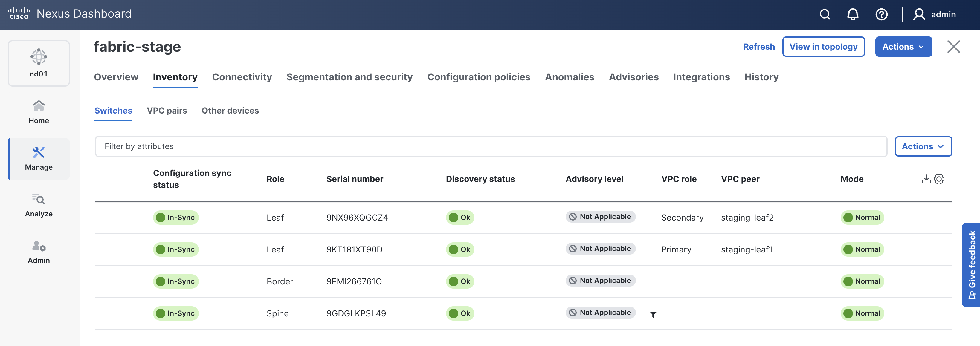The image size is (980, 346).
Task: Switch to the Anomalies tab
Action: pos(569,77)
